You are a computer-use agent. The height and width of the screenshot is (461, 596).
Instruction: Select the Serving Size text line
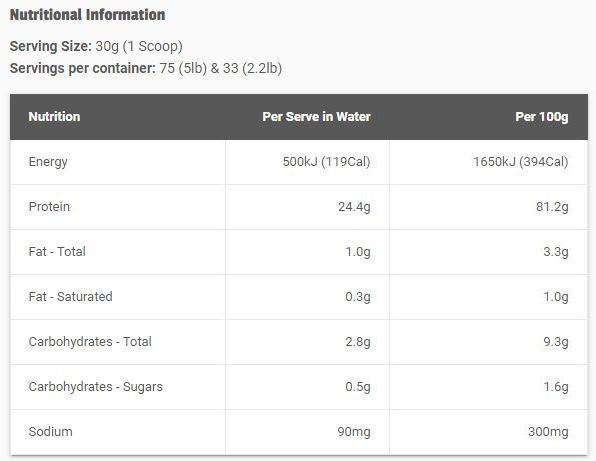tap(96, 46)
